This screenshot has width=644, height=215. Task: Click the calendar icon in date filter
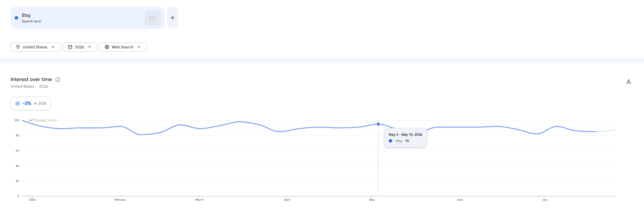(70, 47)
